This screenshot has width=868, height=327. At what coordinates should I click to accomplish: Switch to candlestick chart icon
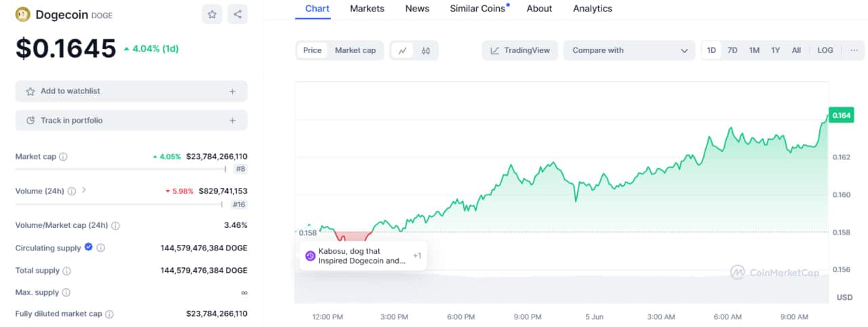coord(426,50)
